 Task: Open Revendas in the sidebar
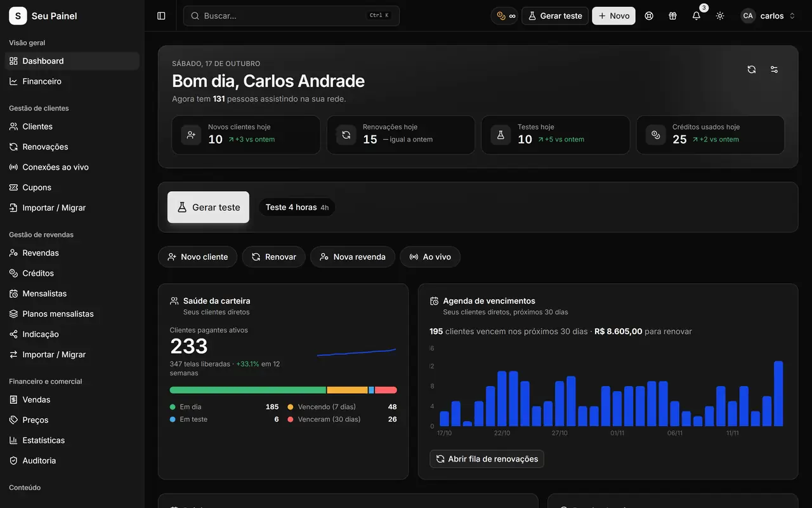tap(72, 253)
